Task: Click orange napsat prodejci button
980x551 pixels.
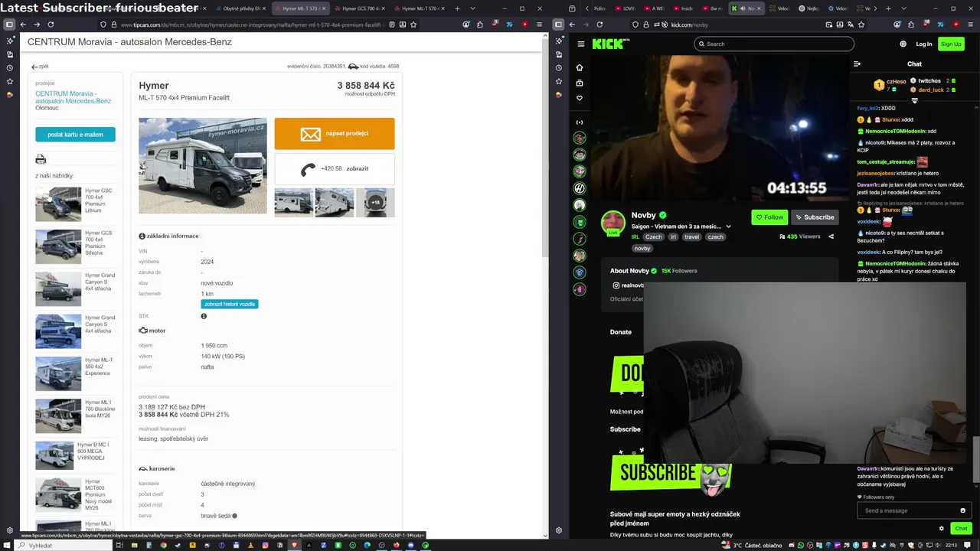Action: (335, 133)
